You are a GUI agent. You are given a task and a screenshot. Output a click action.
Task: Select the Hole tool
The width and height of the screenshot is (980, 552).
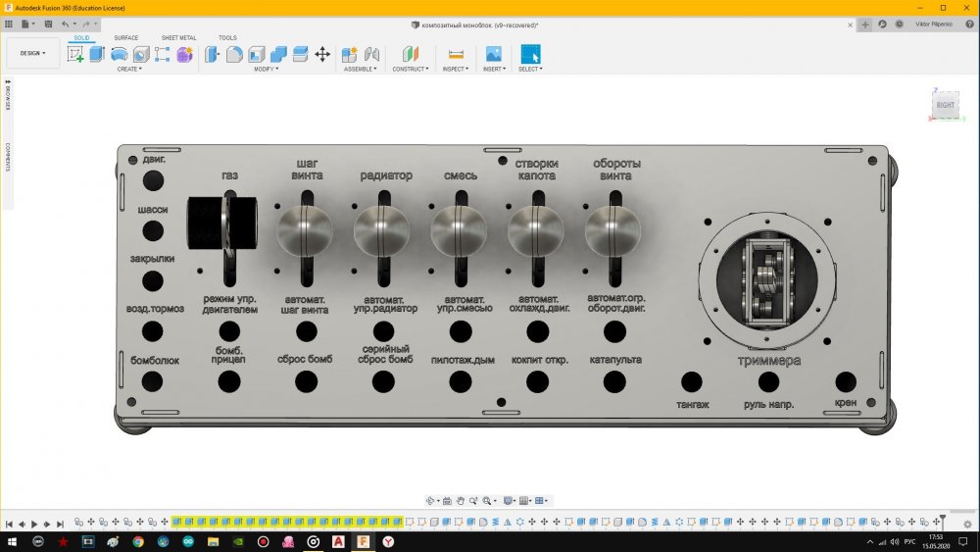click(x=140, y=54)
